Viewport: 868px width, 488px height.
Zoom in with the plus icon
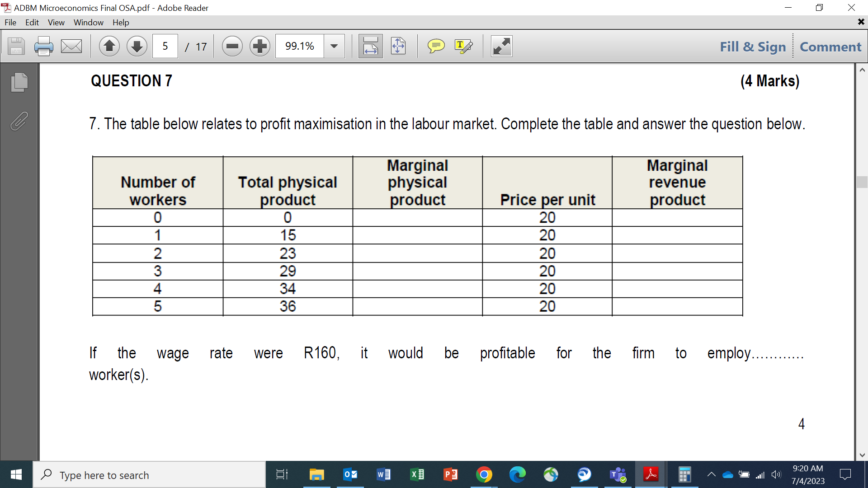coord(260,46)
